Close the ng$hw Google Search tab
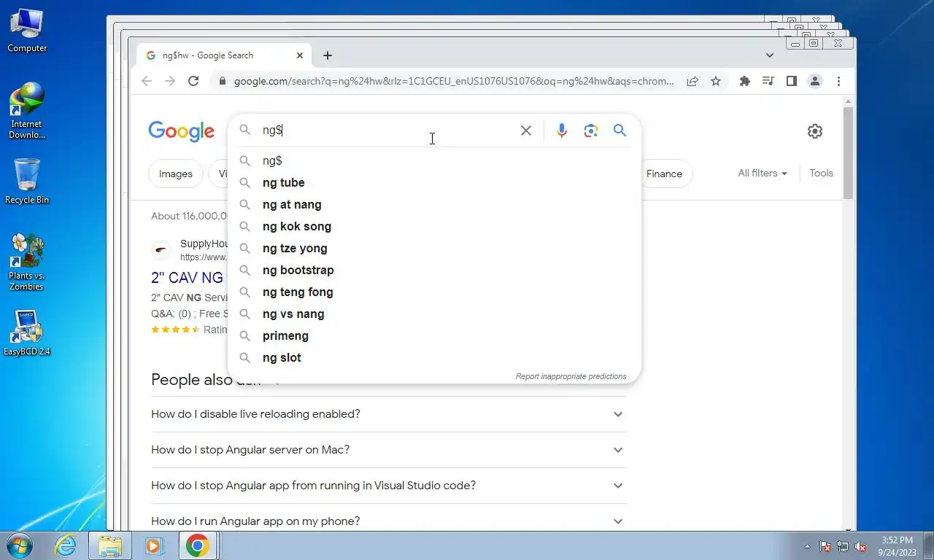934x560 pixels. 300,55
